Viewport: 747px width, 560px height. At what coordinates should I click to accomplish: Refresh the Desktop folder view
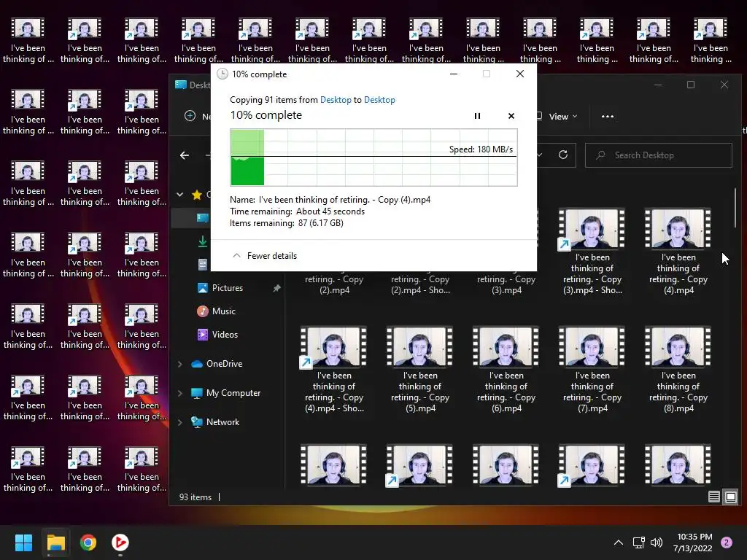(563, 155)
